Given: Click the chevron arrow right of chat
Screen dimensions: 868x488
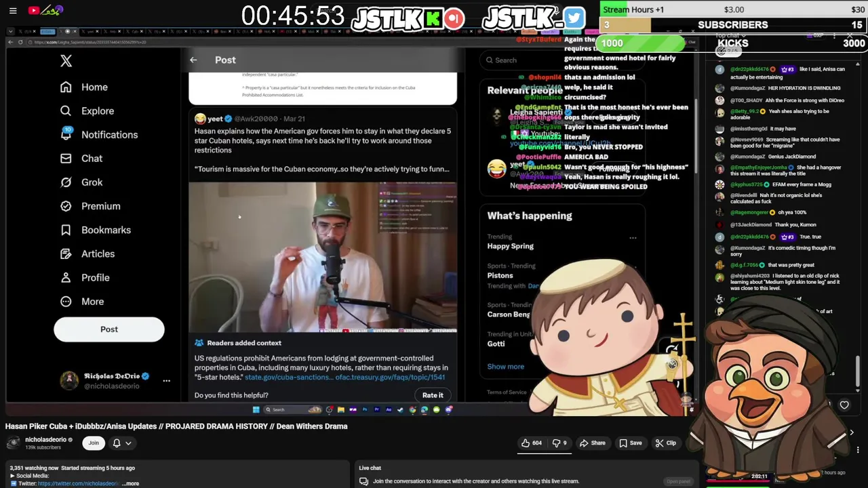Looking at the screenshot, I should coord(852,432).
